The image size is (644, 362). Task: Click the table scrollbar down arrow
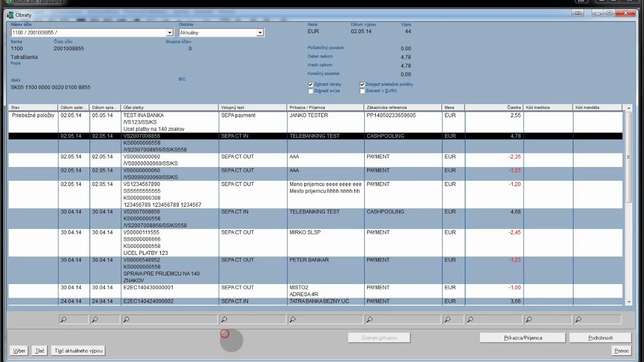[628, 302]
